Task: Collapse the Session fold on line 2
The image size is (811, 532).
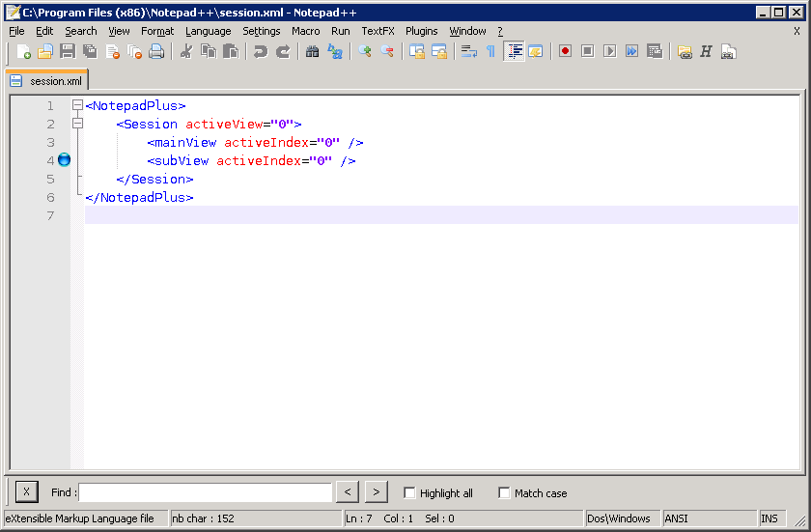Action: point(77,124)
